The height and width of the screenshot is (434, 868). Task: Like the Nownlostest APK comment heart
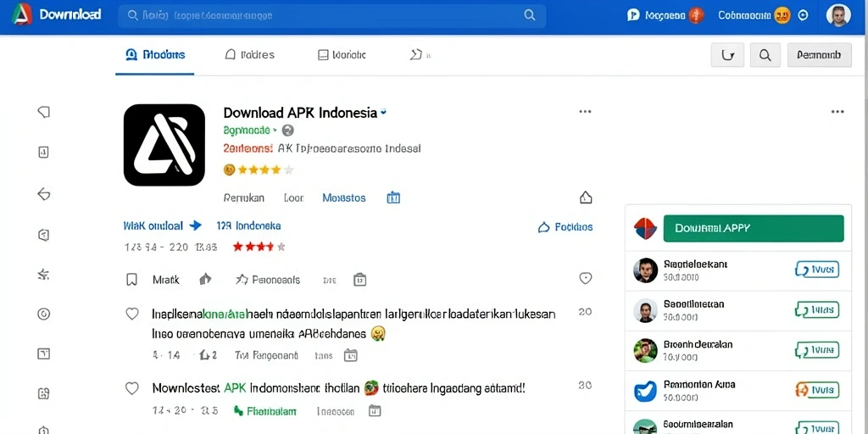click(x=131, y=388)
